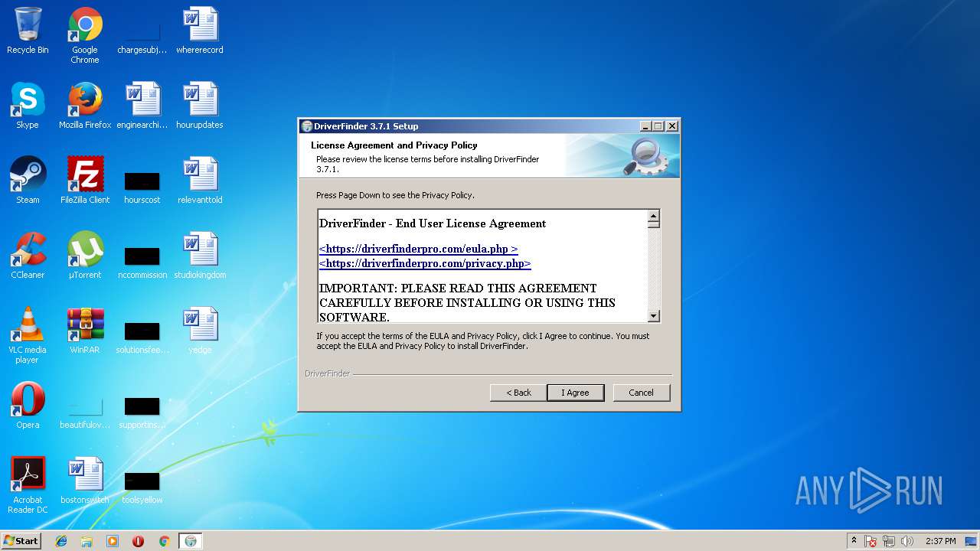Select whererecord Word document icon
Screen dimensions: 980x551
(200, 31)
